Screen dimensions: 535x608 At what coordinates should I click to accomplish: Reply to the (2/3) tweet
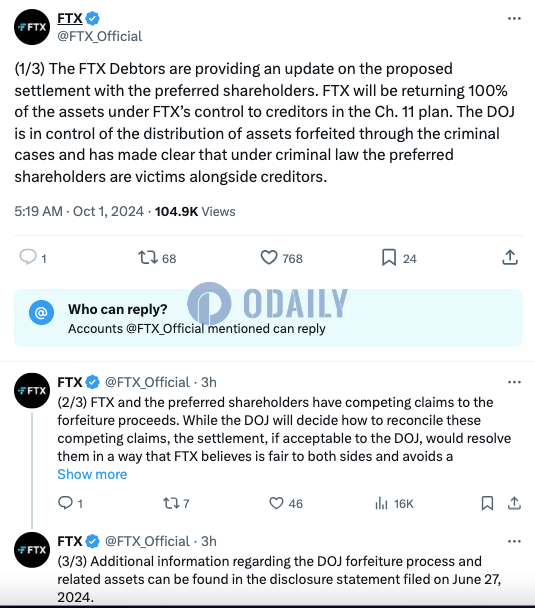[x=65, y=503]
